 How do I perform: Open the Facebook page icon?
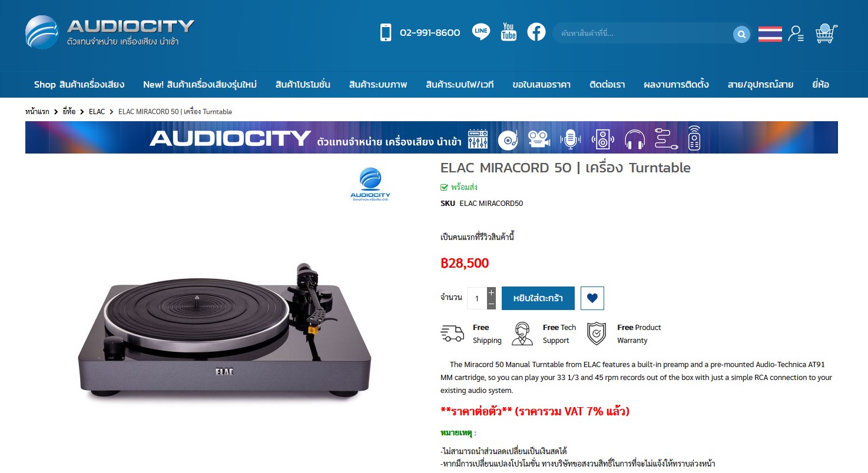coord(536,32)
